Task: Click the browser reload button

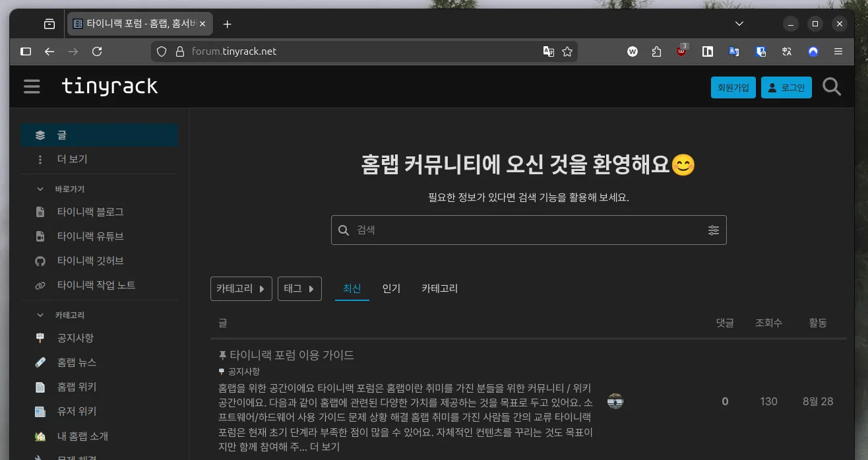Action: (x=97, y=51)
